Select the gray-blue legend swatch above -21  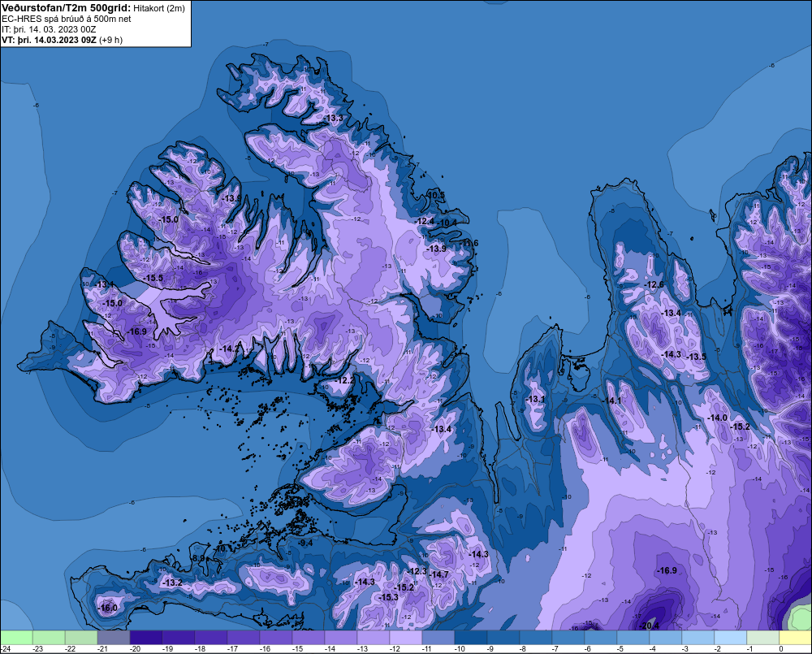click(x=114, y=638)
